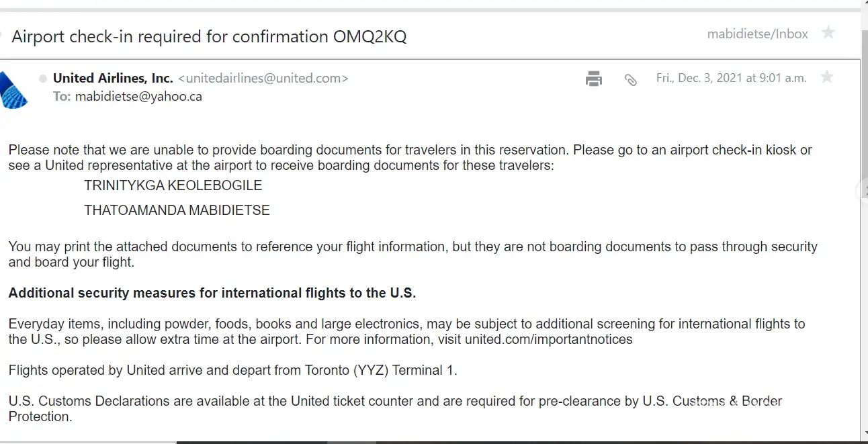Click traveler name TRINITYKGA KEOLEBOGILE
The width and height of the screenshot is (868, 444).
click(173, 185)
